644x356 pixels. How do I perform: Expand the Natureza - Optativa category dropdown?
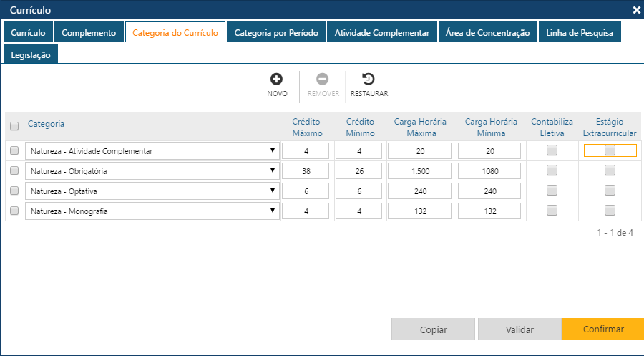pos(152,191)
